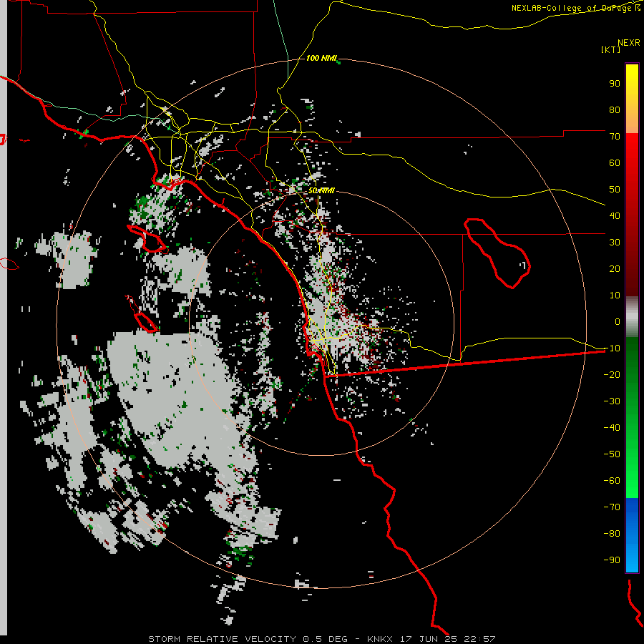Select the -70 knot scale label
The width and height of the screenshot is (644, 644).
(x=612, y=507)
